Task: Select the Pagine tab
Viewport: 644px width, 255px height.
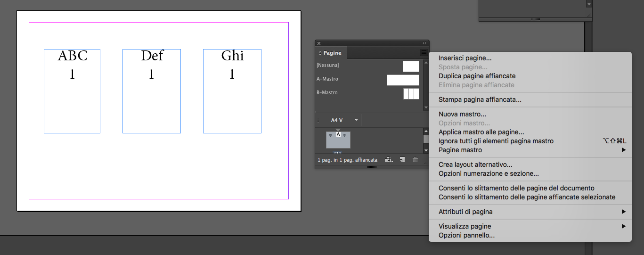Action: pyautogui.click(x=331, y=53)
